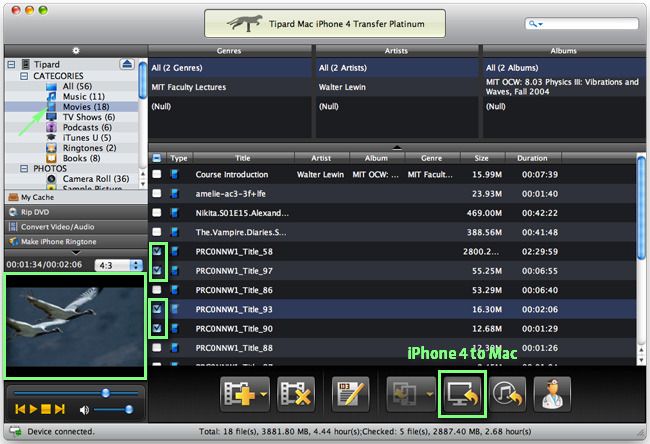
Task: Check the Nikita.S01E15 row checkbox
Action: [x=157, y=213]
